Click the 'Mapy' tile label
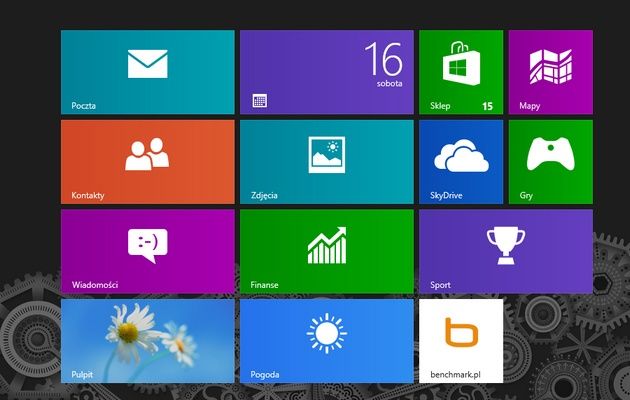 (530, 106)
